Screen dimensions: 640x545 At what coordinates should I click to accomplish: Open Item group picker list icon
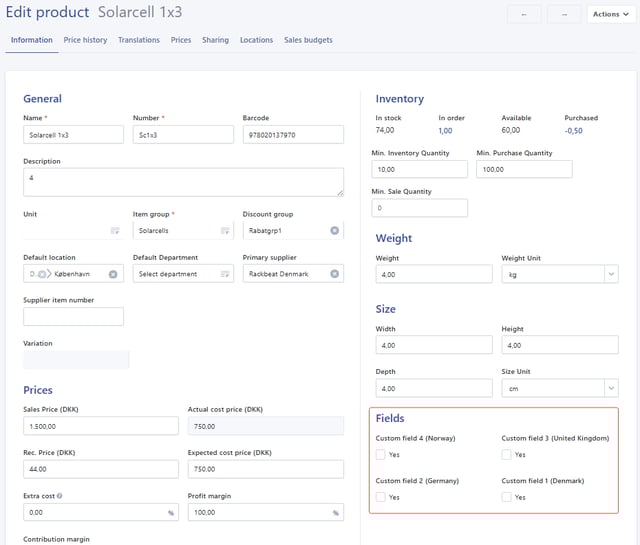click(225, 231)
